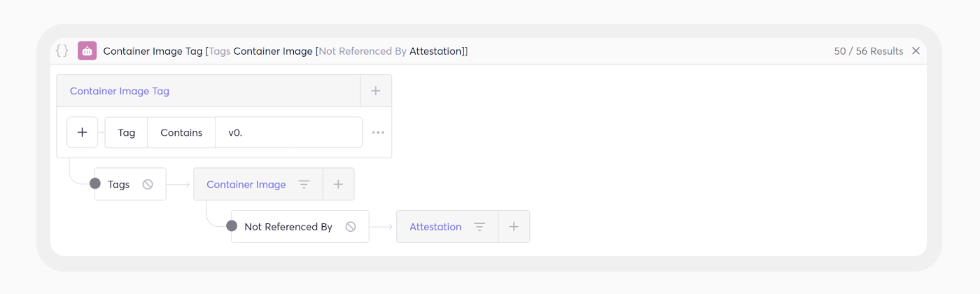Click the Attestation entity link

tap(435, 227)
